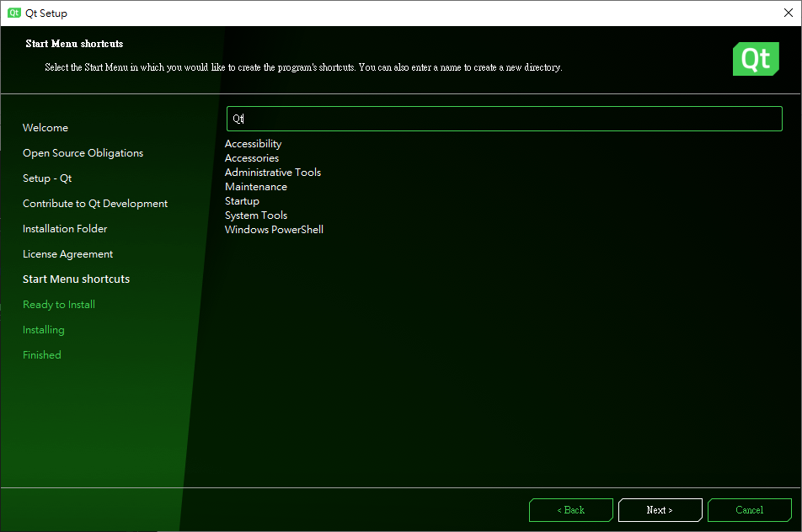Click the Next button
This screenshot has width=802, height=532.
coord(660,510)
